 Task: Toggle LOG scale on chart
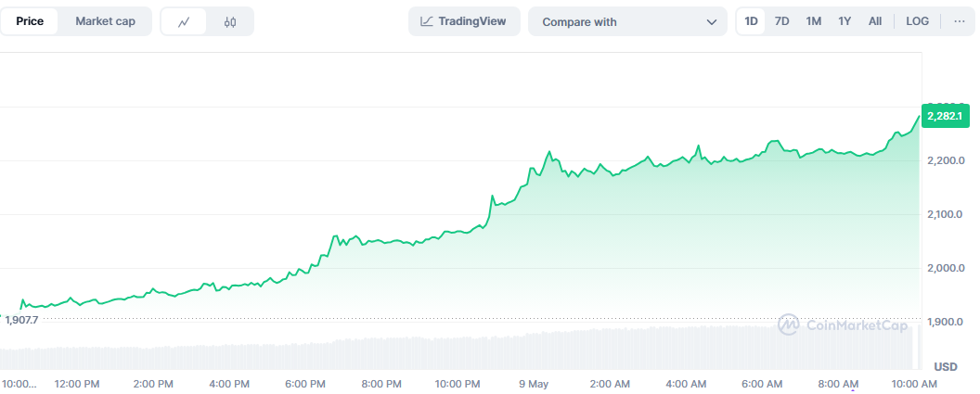click(917, 21)
